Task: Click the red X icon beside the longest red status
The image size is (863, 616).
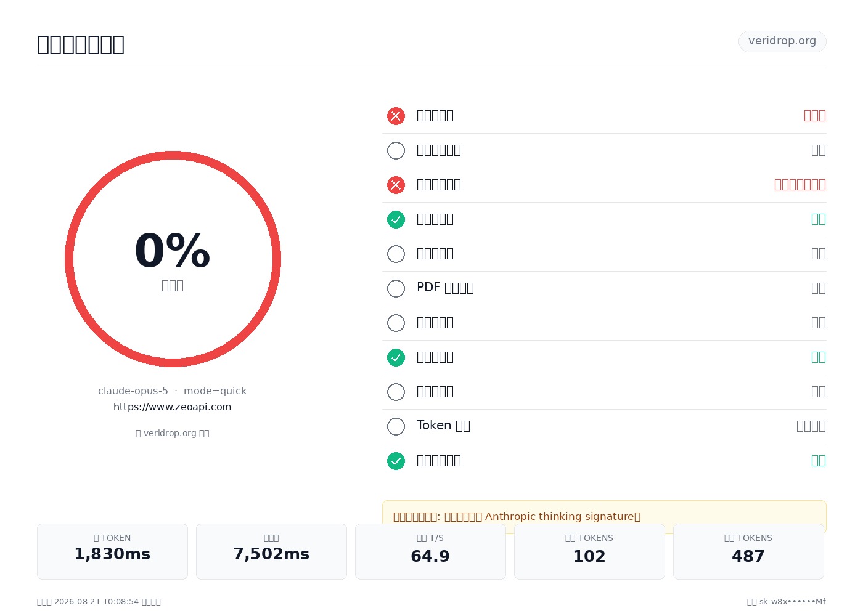Action: [x=396, y=185]
